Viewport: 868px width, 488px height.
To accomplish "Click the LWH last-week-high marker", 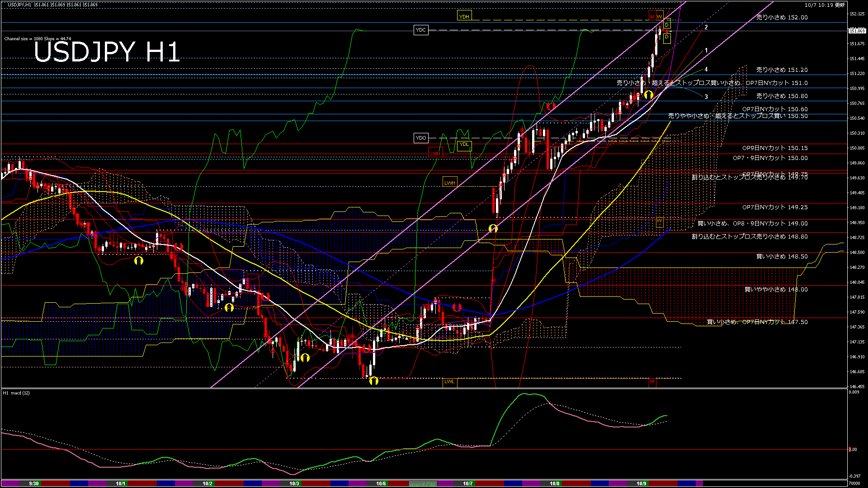I will (449, 183).
